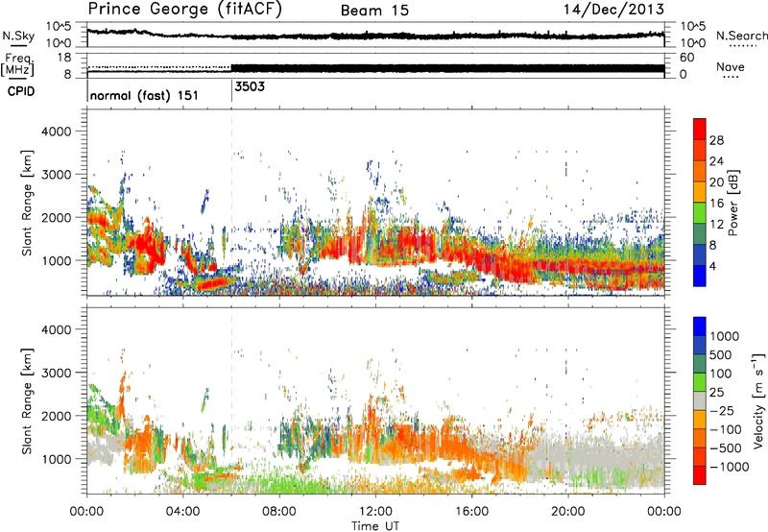Click the '3000' tick on the velocity panel
Screen dimensions: 768x532
[x=56, y=373]
